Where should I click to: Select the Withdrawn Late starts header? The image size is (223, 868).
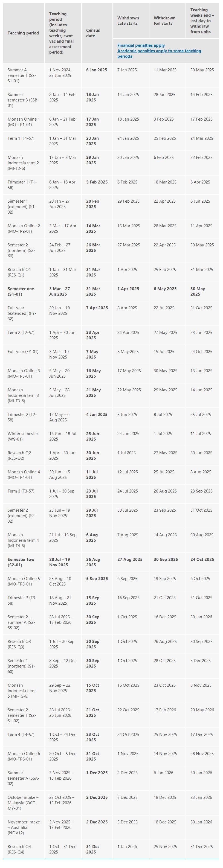pyautogui.click(x=128, y=21)
